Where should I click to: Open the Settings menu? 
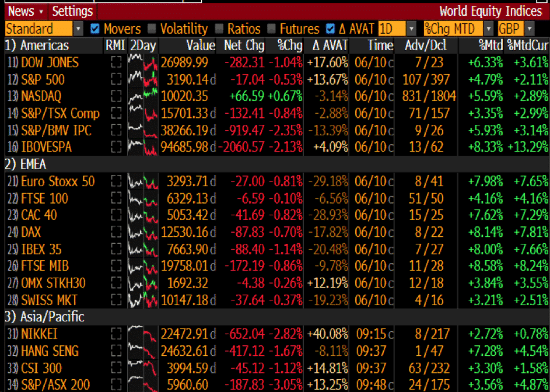tap(72, 11)
